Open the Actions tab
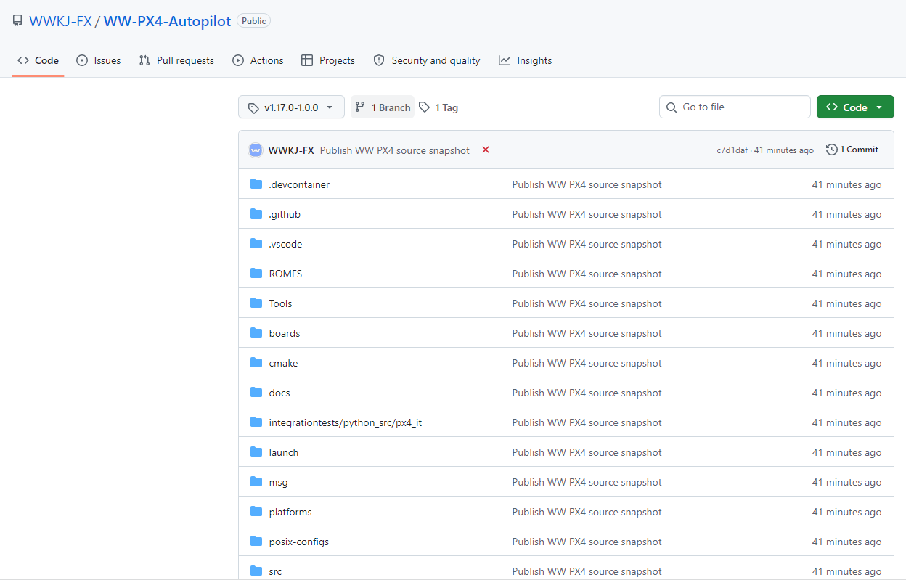Screen dimensions: 906x588 [258, 60]
